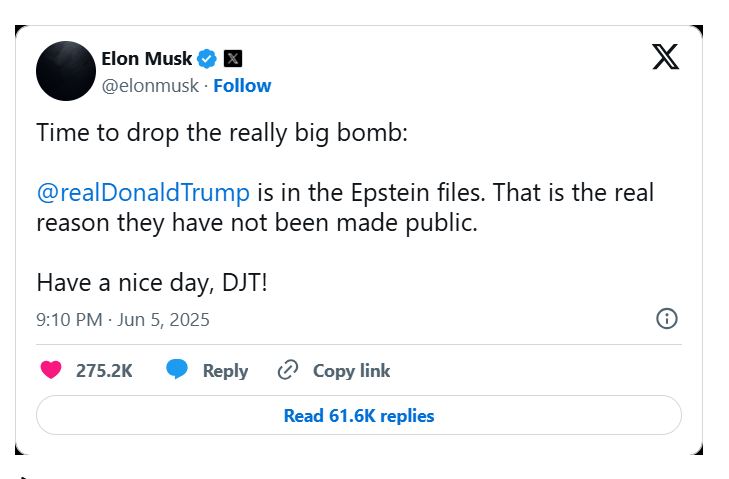729x479 pixels.
Task: Open the @realDonaldTrump mention link
Action: (142, 192)
